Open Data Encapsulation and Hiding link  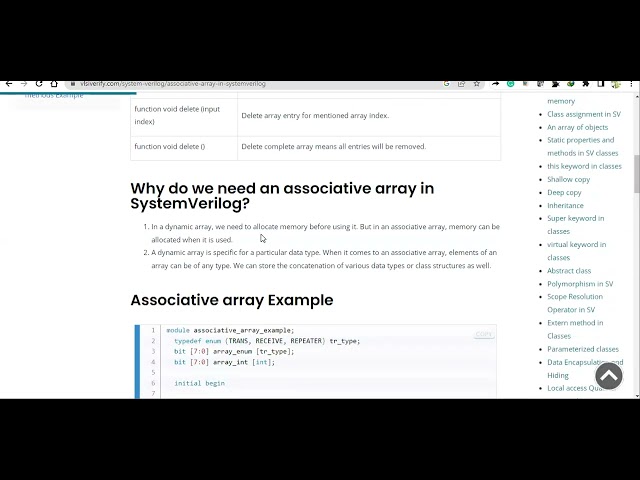tap(585, 369)
